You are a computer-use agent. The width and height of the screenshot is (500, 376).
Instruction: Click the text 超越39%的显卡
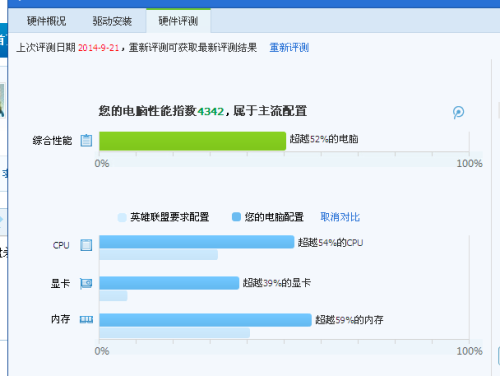[277, 283]
